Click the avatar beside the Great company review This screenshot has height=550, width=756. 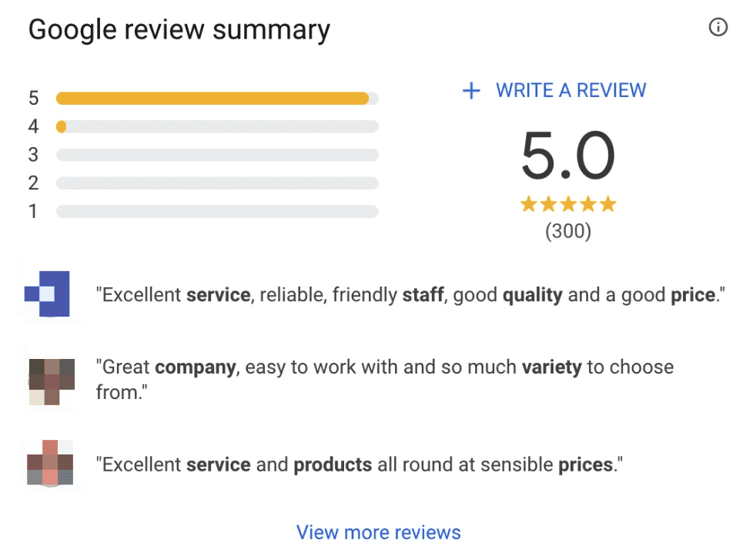coord(52,380)
